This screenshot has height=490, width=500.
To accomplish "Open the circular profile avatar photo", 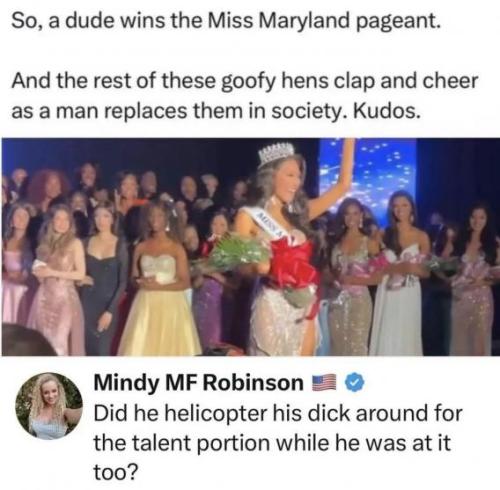I will (x=49, y=406).
